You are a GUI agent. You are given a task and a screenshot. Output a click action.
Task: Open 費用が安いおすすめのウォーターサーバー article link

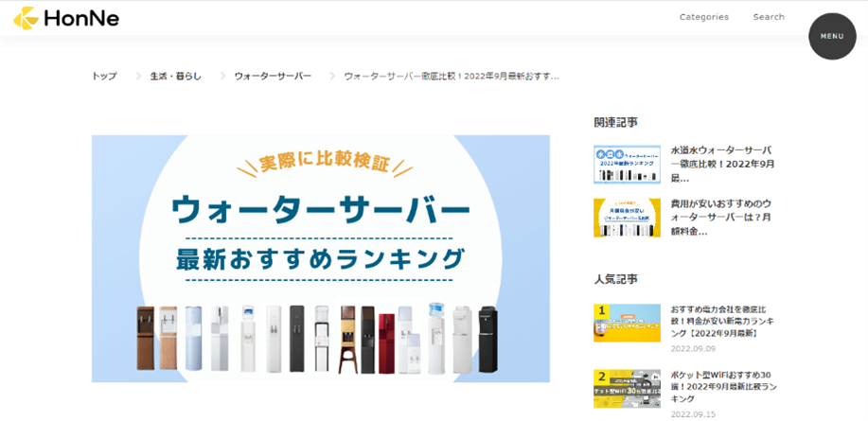tap(722, 218)
